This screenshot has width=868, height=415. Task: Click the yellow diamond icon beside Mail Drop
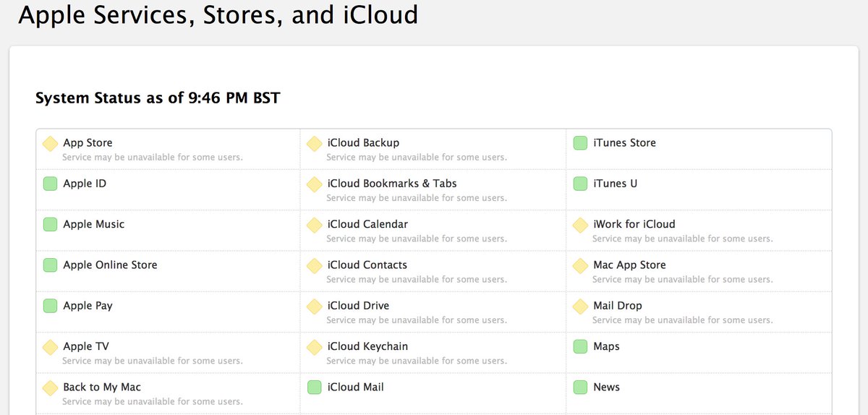(x=580, y=306)
